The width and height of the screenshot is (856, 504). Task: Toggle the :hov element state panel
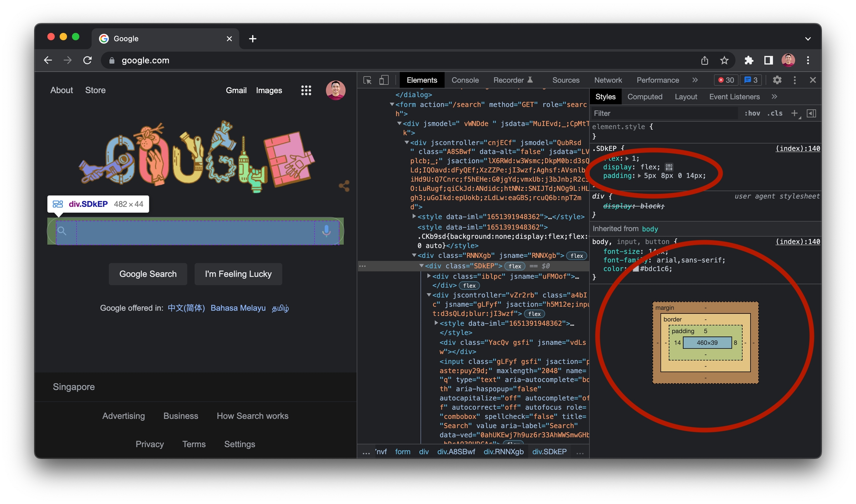tap(752, 113)
